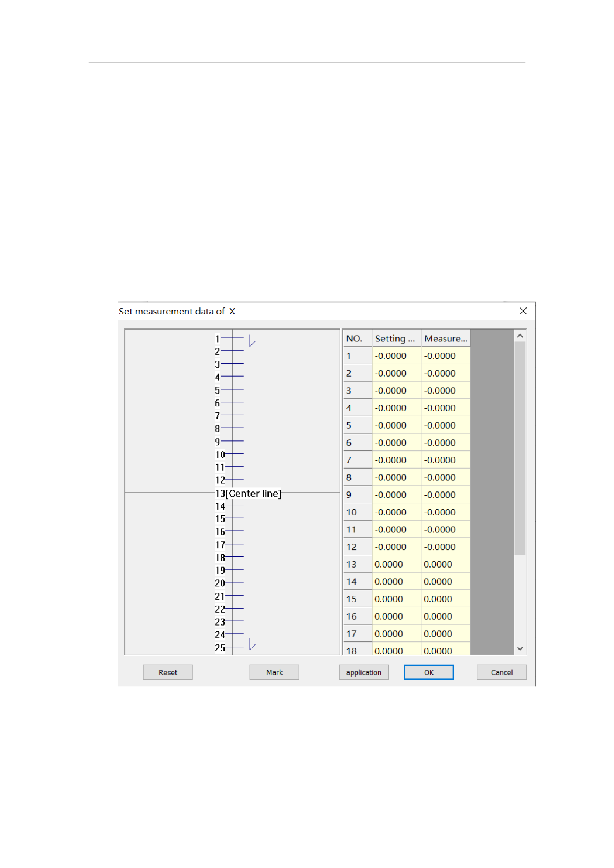Close the Set measurement data dialog
This screenshot has width=614, height=868.
click(x=523, y=311)
